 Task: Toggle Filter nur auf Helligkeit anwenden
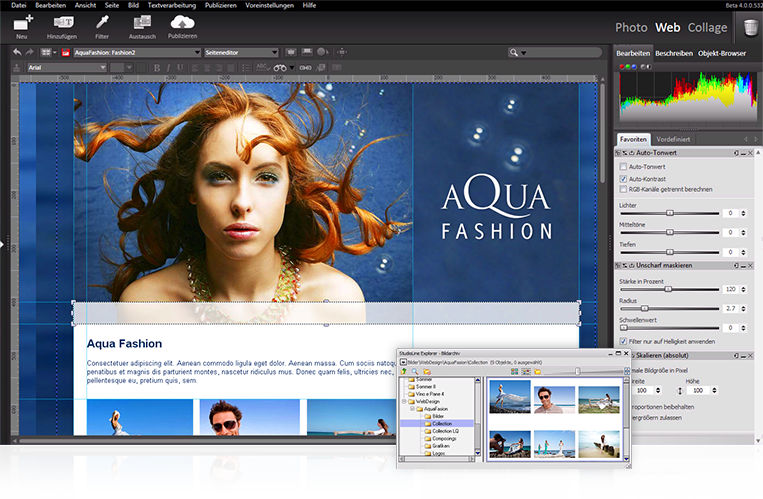coord(623,341)
